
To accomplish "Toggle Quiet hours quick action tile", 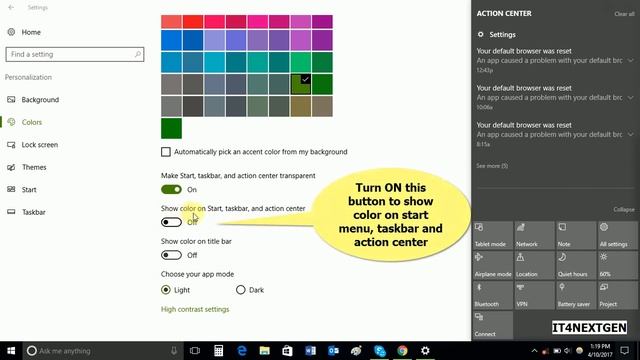I will click(x=576, y=265).
